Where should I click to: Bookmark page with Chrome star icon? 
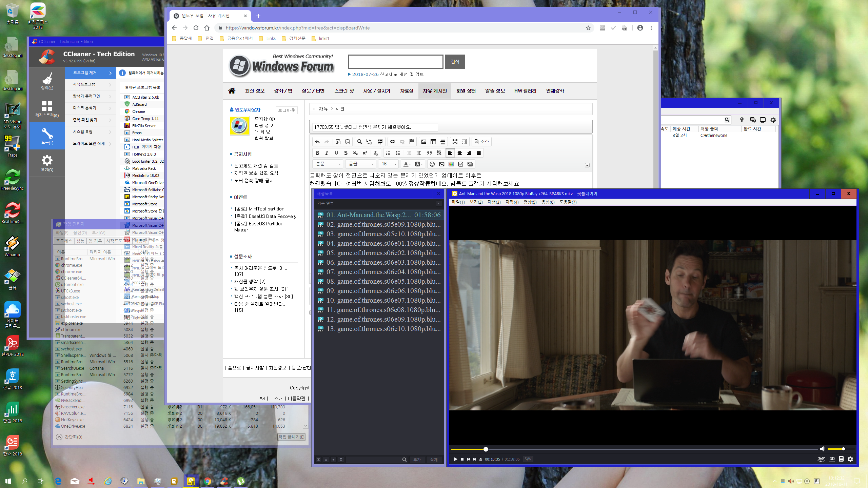(x=588, y=28)
